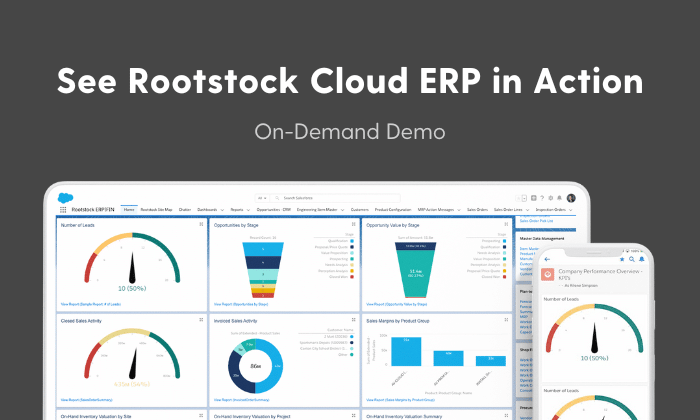Click the tallest bar in Sales Margins chart
Image resolution: width=700 pixels, height=420 pixels.
pos(406,351)
